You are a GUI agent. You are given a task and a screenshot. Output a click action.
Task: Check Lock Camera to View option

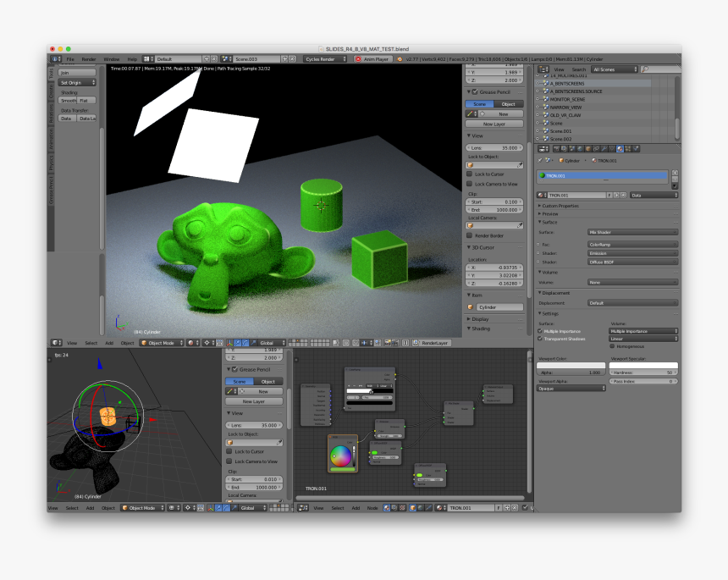pyautogui.click(x=469, y=182)
